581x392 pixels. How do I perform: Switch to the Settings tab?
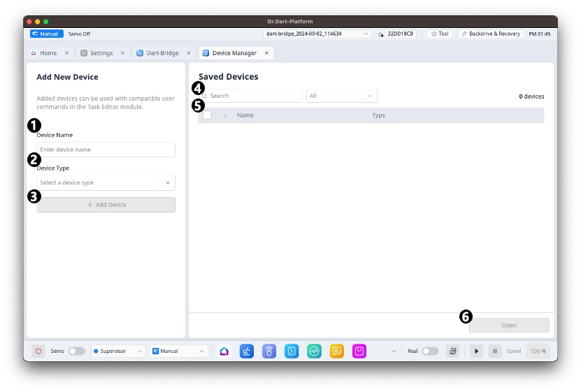point(101,53)
